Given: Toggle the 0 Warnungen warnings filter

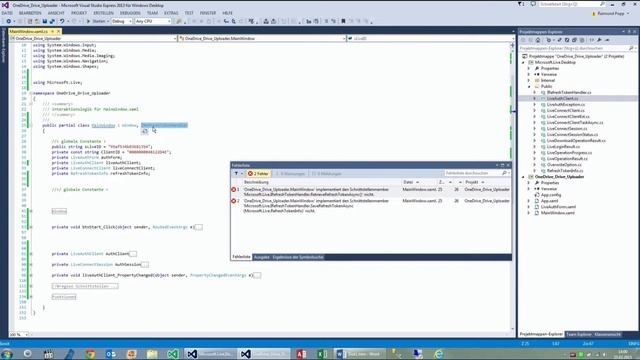Looking at the screenshot, I should [x=291, y=173].
